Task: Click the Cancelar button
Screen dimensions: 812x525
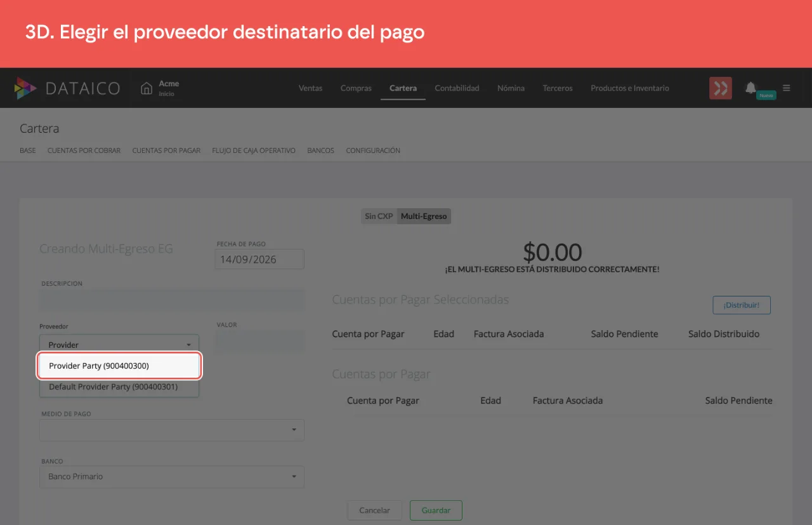Action: click(x=374, y=510)
